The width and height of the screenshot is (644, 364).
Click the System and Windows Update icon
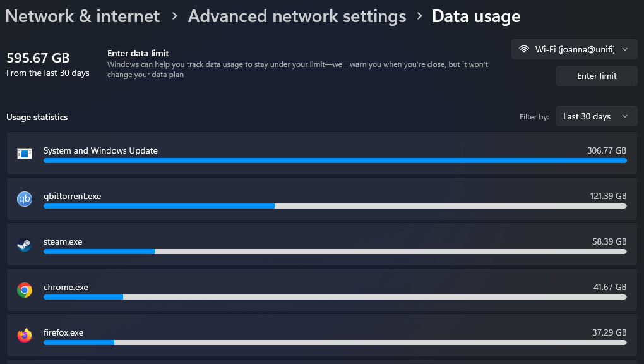(25, 154)
